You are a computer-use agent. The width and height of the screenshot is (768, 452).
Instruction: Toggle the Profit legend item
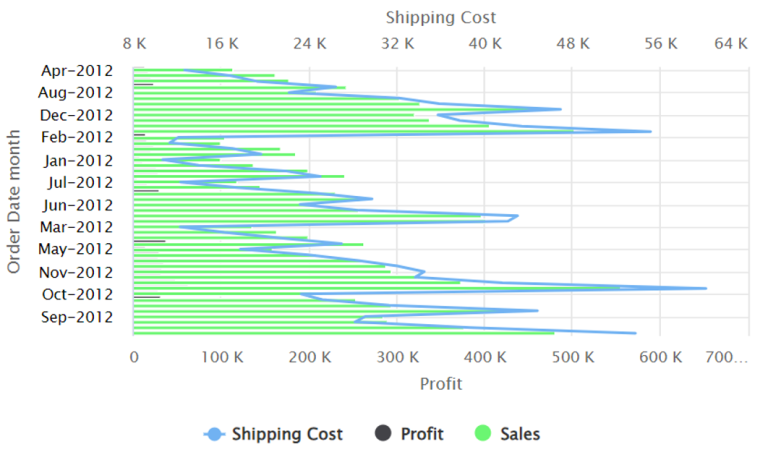pyautogui.click(x=409, y=434)
